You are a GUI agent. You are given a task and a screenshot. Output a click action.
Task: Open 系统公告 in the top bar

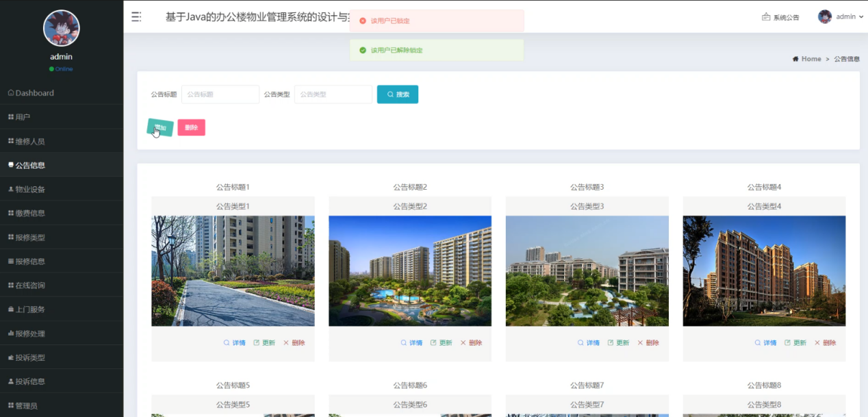[x=780, y=17]
